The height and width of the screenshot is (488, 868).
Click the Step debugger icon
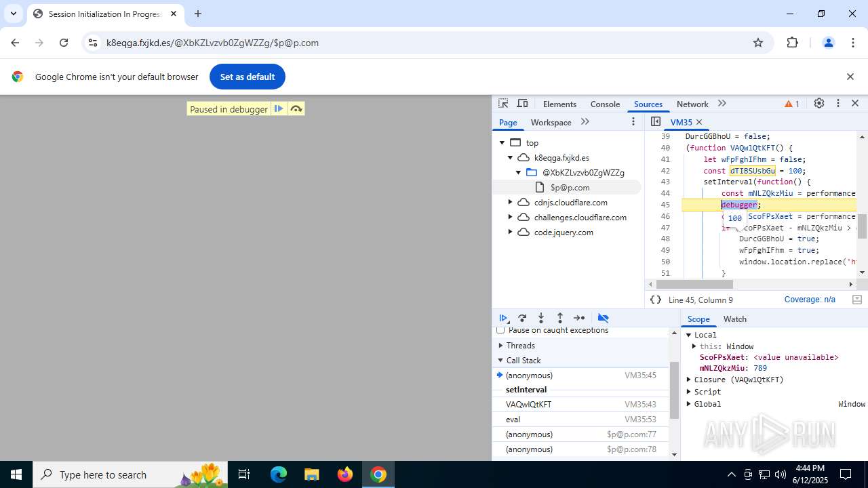click(579, 318)
